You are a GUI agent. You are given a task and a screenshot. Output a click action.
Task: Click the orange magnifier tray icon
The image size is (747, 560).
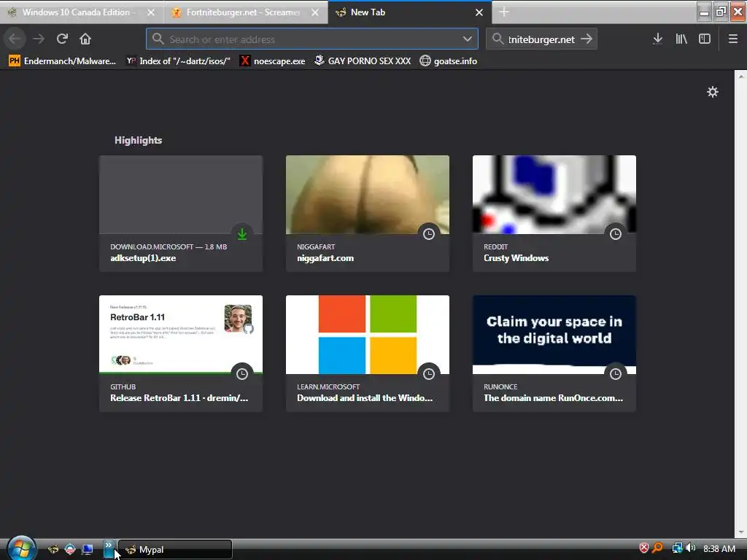click(x=657, y=548)
